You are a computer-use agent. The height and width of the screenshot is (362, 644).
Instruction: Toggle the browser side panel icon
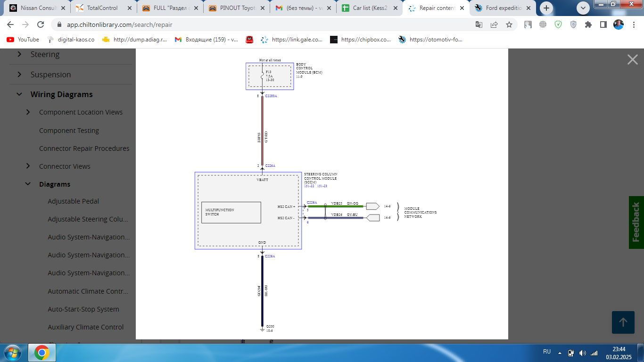click(x=603, y=25)
